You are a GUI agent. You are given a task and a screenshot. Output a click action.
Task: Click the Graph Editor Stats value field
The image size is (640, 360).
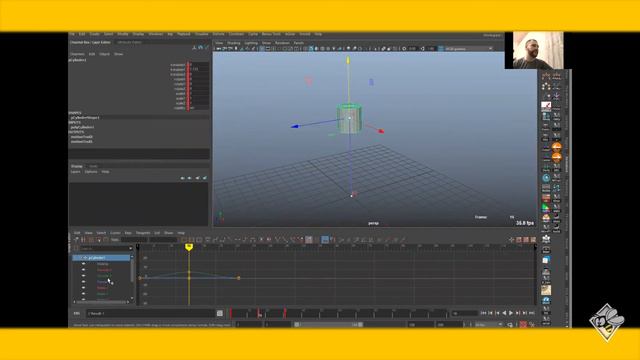click(135, 240)
